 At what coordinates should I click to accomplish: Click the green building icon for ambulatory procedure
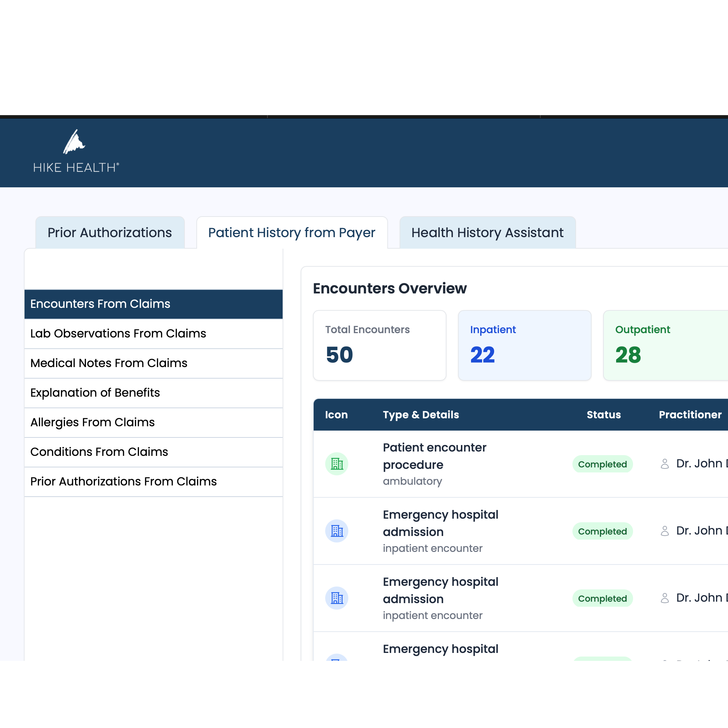pos(336,464)
